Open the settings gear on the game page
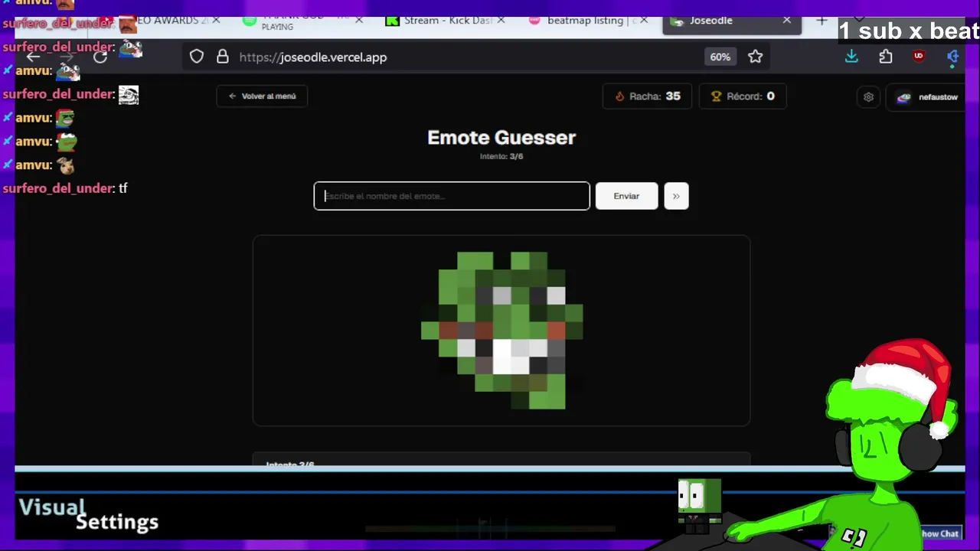The height and width of the screenshot is (551, 980). [x=868, y=96]
